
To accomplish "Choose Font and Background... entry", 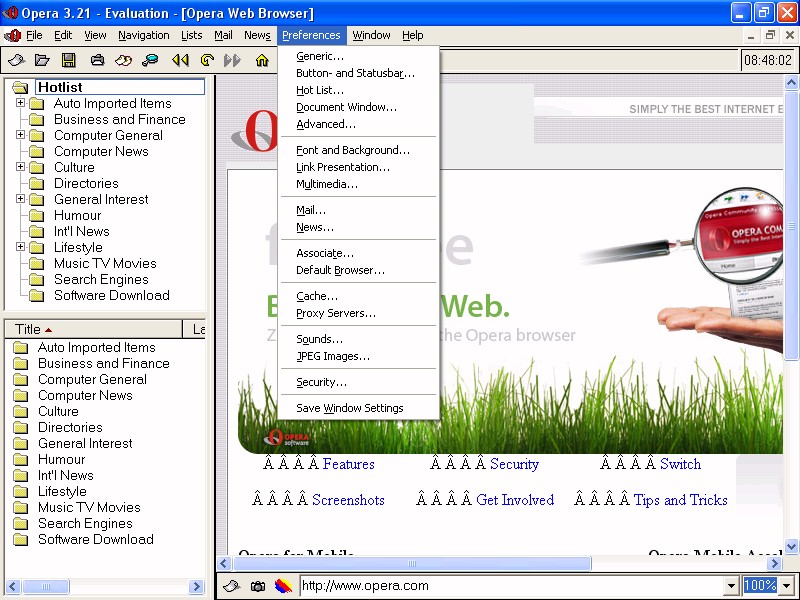I will [x=359, y=150].
